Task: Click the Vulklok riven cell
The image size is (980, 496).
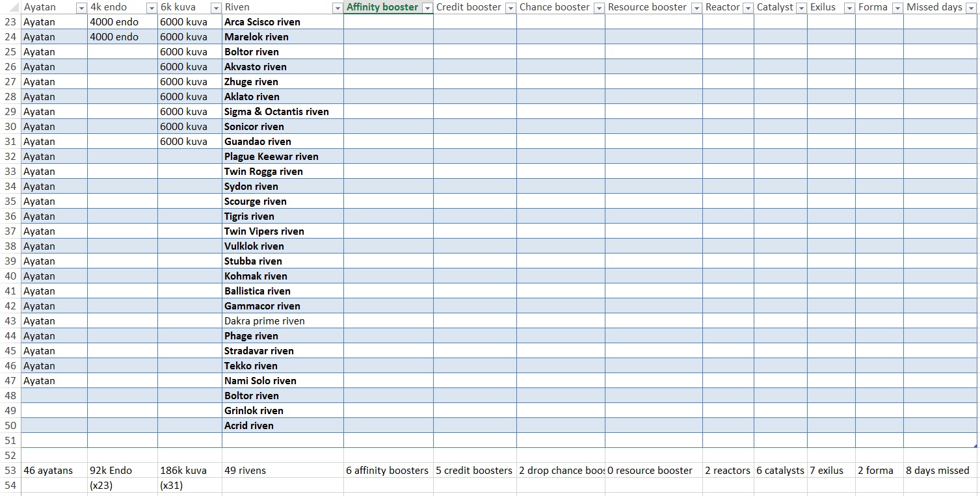Action: [283, 246]
